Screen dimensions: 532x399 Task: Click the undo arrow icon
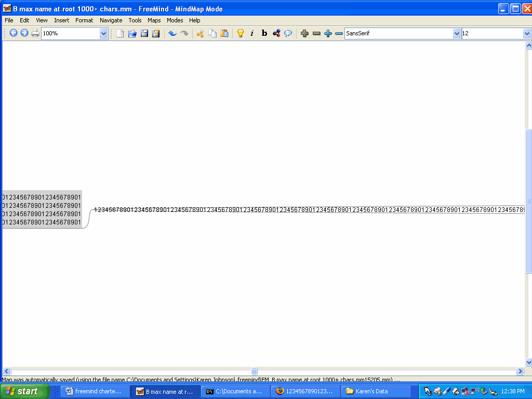[x=172, y=33]
